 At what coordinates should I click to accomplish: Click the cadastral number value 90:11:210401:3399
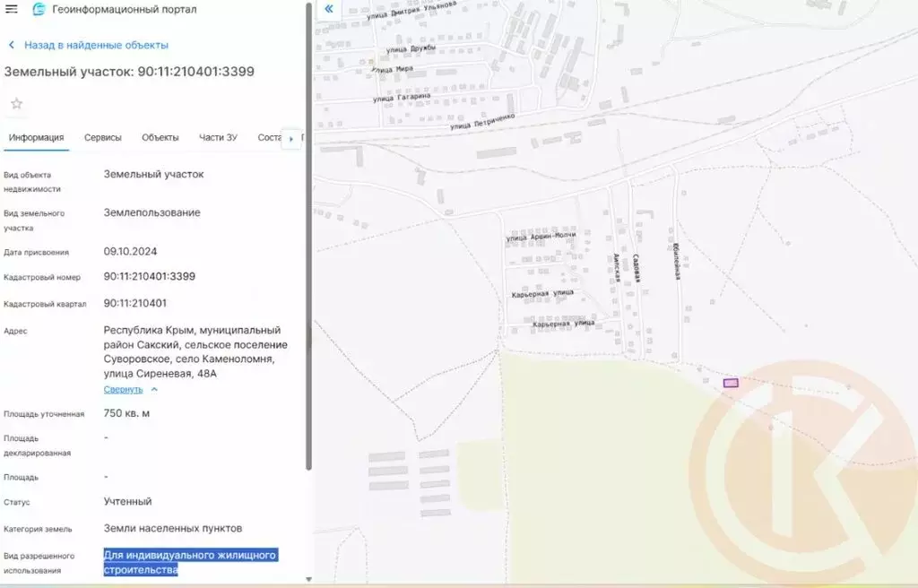point(149,277)
